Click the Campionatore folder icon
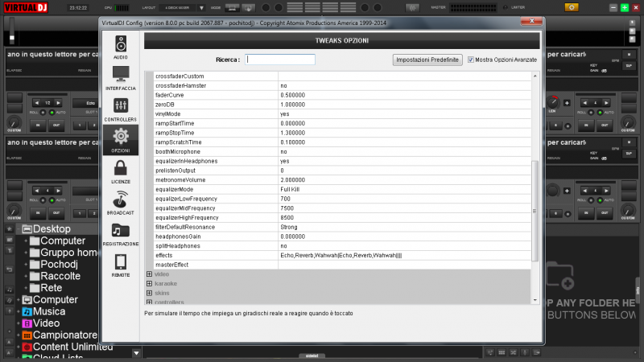The image size is (644, 362). (x=27, y=335)
